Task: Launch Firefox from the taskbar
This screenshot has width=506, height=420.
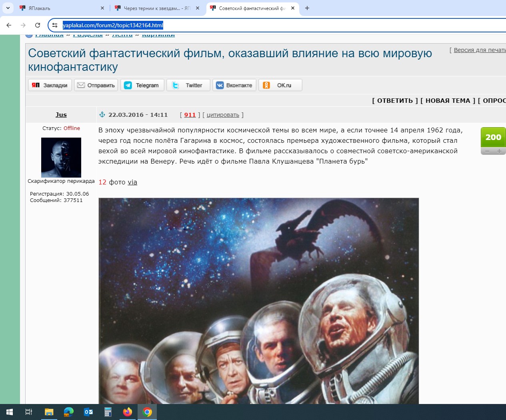Action: 128,412
